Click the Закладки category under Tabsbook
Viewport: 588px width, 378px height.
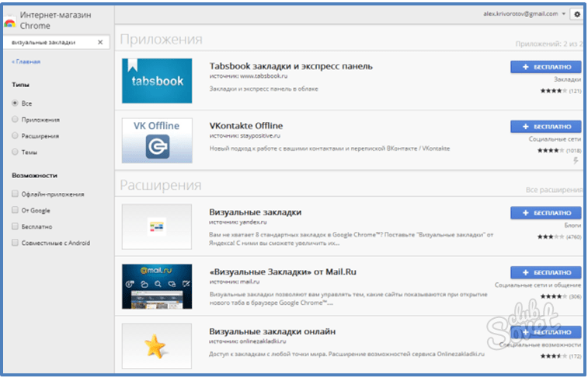567,79
